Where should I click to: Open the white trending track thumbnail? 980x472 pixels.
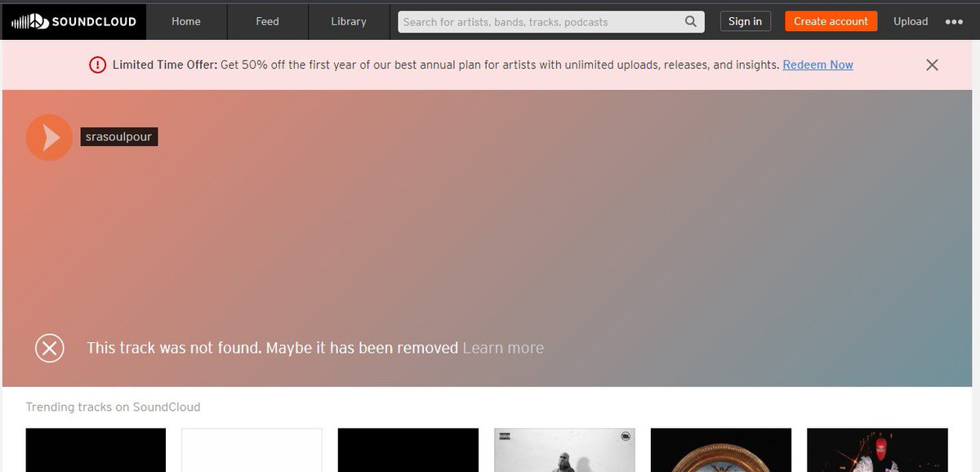point(252,450)
